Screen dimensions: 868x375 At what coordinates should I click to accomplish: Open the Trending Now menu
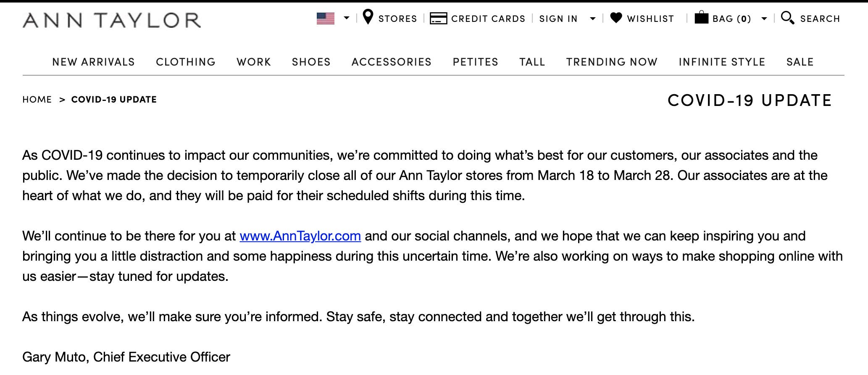coord(612,62)
